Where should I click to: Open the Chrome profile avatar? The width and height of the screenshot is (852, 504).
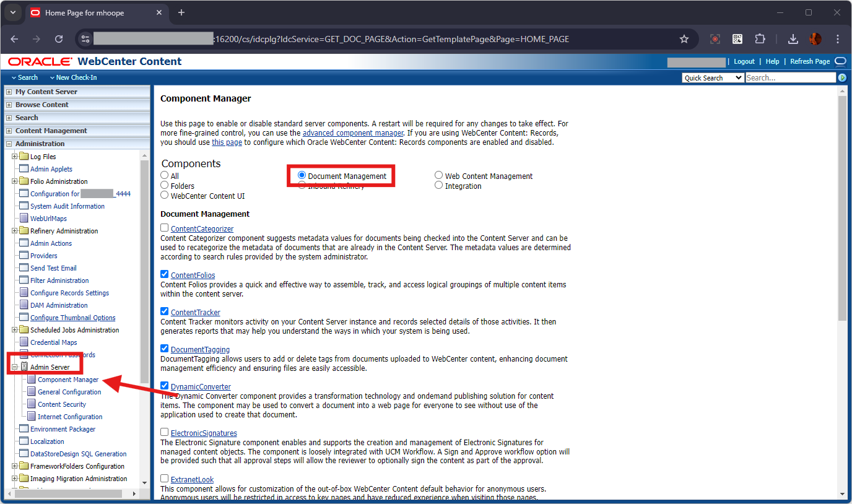pyautogui.click(x=815, y=39)
